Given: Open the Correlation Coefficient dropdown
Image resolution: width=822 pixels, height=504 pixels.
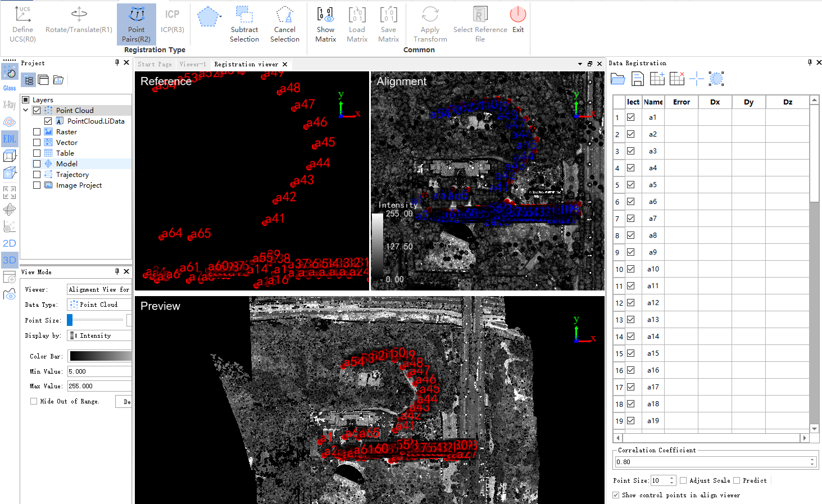Looking at the screenshot, I should (x=812, y=461).
